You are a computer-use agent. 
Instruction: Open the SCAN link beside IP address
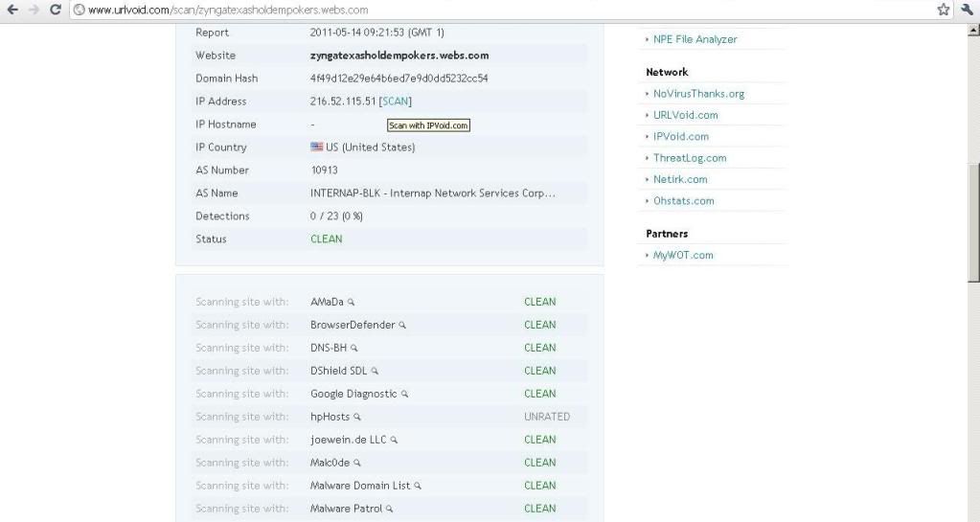click(x=395, y=102)
